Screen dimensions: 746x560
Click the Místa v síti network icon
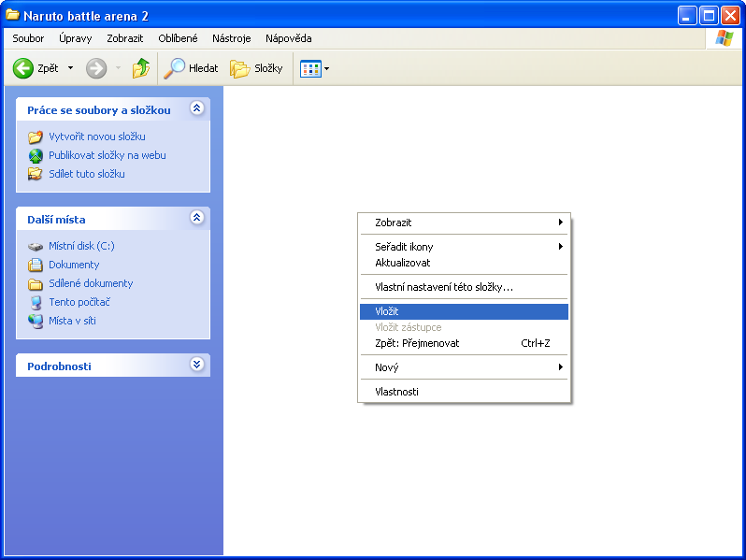pyautogui.click(x=36, y=322)
